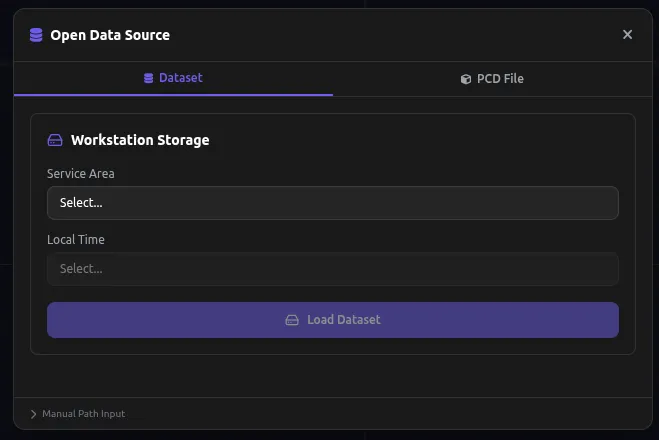Click the cube icon on PCD File tab
Image resolution: width=659 pixels, height=440 pixels.
[466, 79]
